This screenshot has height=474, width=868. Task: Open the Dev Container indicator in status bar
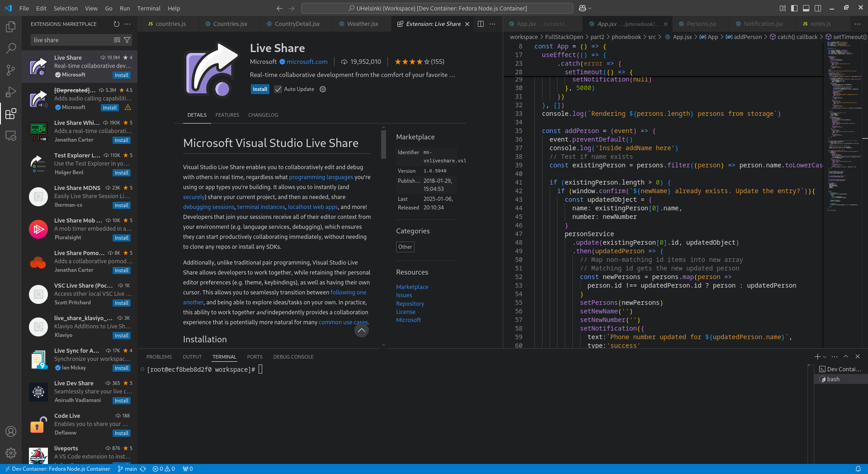(58, 469)
